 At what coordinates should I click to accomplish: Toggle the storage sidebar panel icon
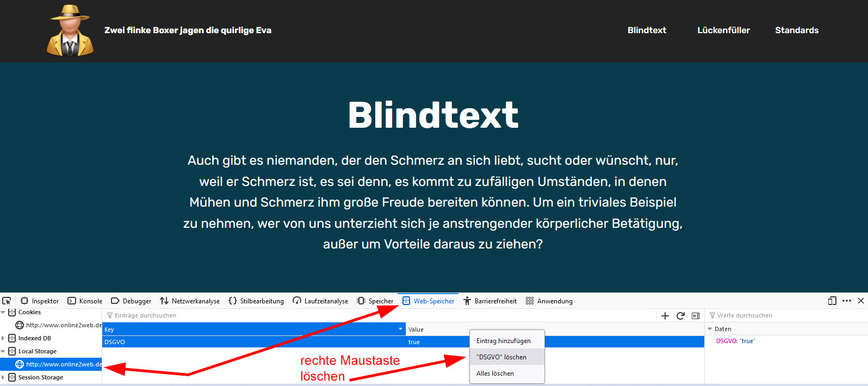[x=695, y=316]
